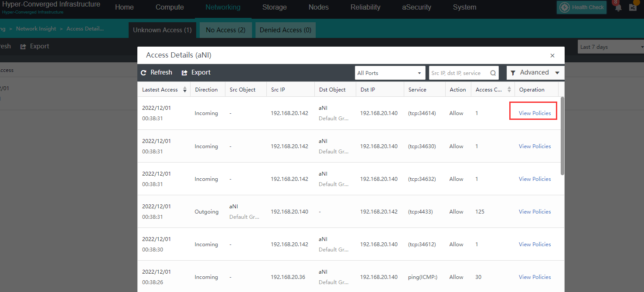Open the aSecurity menu
This screenshot has width=644, height=292.
[x=417, y=7]
